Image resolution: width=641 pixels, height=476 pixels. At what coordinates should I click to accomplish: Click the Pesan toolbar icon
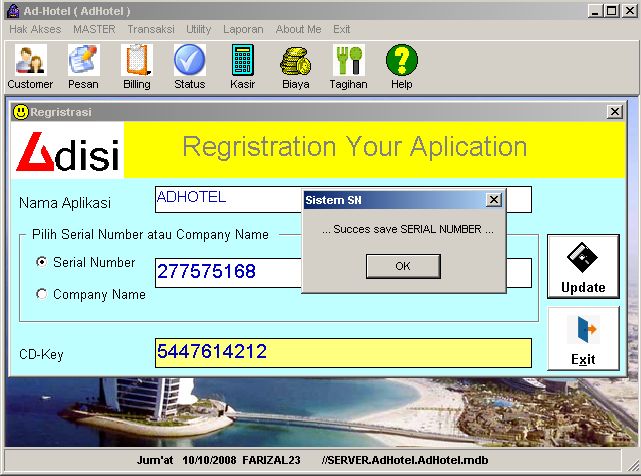click(83, 61)
